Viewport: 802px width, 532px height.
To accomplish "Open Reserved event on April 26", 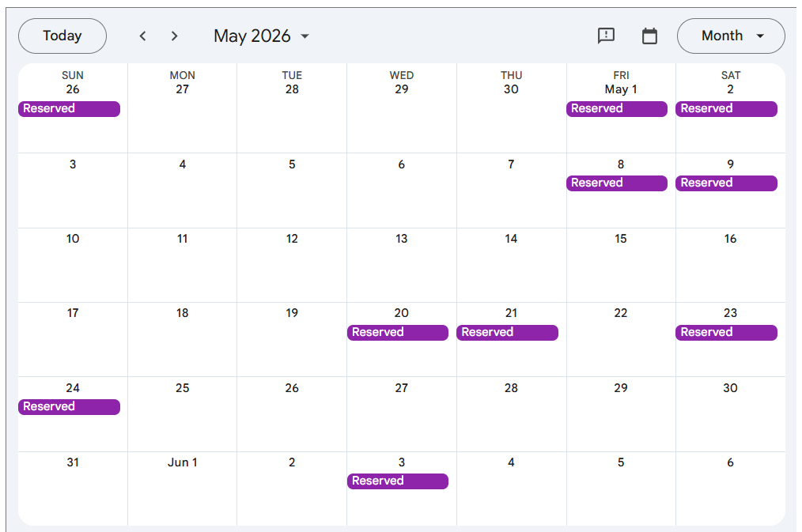I will (x=69, y=109).
